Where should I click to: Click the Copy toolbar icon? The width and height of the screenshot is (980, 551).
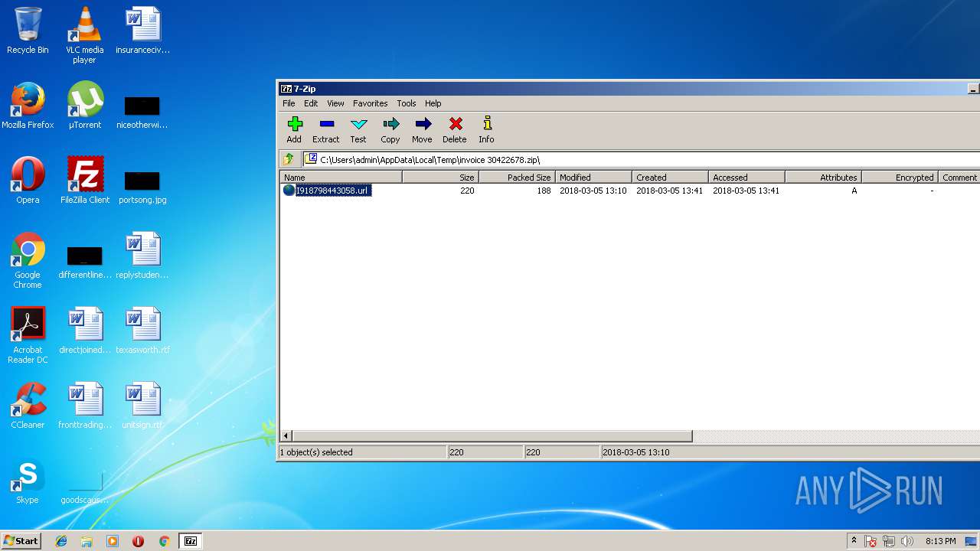pos(390,129)
